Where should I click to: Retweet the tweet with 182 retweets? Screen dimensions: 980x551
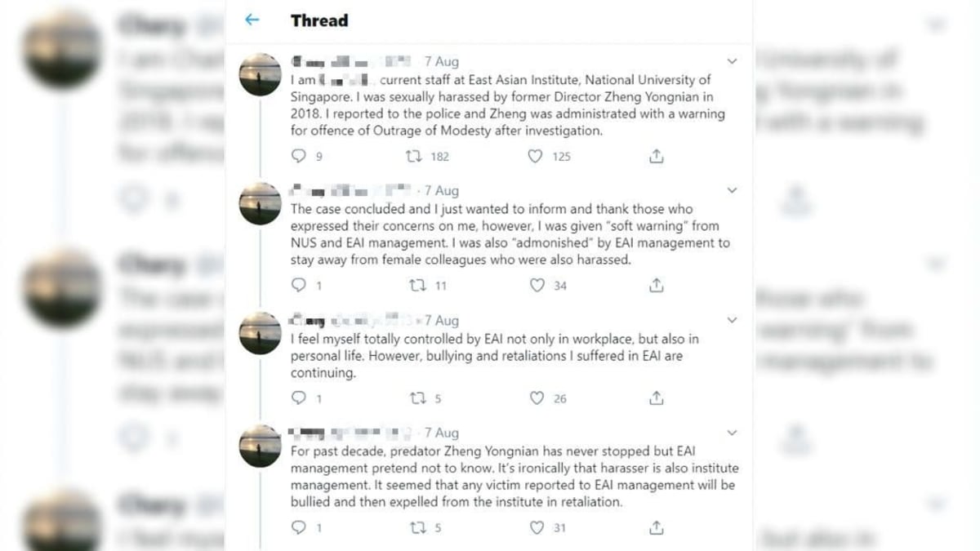pos(415,156)
